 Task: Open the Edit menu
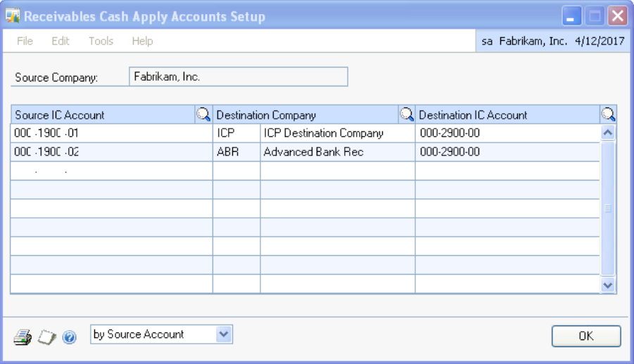(61, 41)
